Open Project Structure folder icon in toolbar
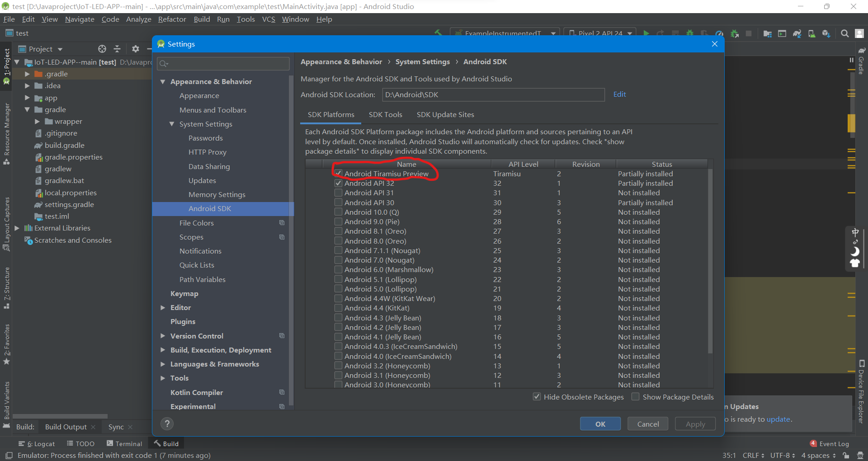The image size is (868, 461). [768, 33]
